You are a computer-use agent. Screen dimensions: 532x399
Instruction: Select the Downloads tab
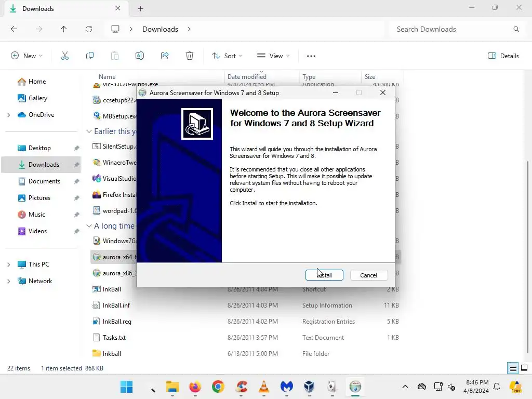66,9
